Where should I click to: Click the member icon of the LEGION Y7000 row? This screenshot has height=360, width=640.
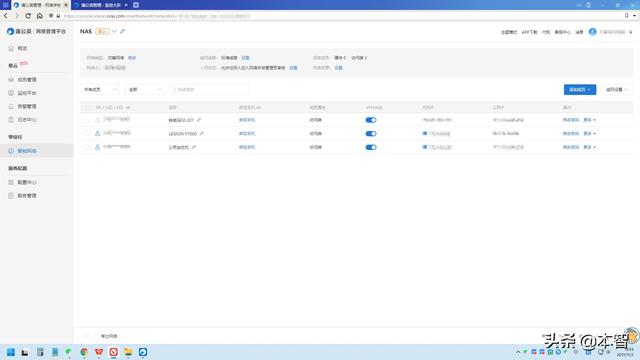click(x=98, y=133)
